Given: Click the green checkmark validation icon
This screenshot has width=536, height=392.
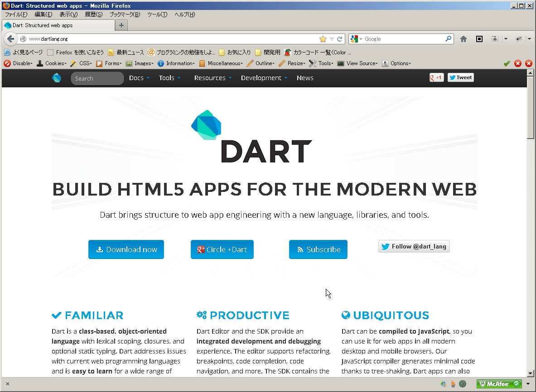Looking at the screenshot, I should pos(507,63).
